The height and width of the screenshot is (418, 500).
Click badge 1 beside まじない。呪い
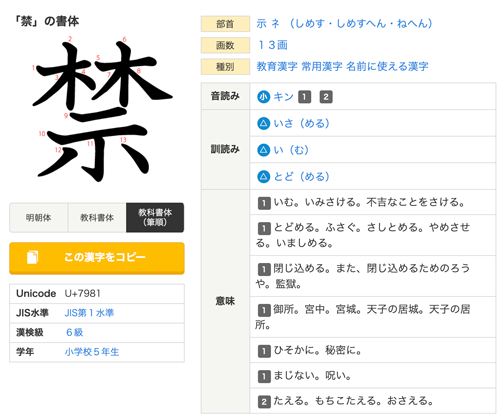(264, 377)
